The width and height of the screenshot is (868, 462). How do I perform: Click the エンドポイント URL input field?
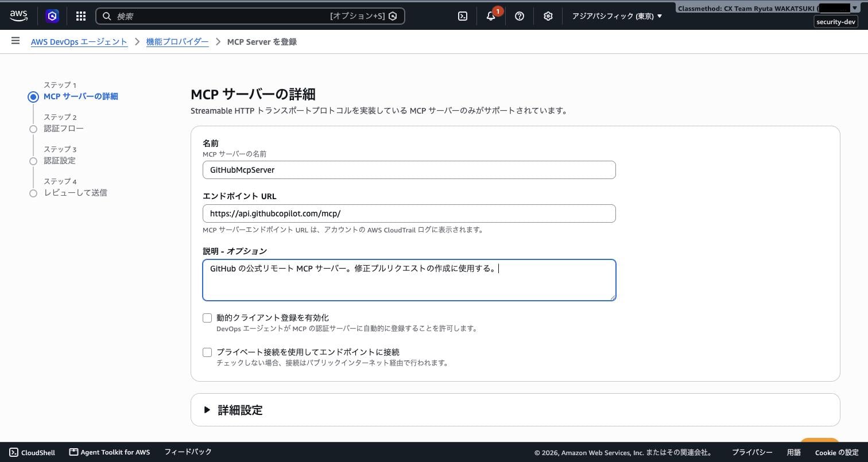(x=409, y=213)
